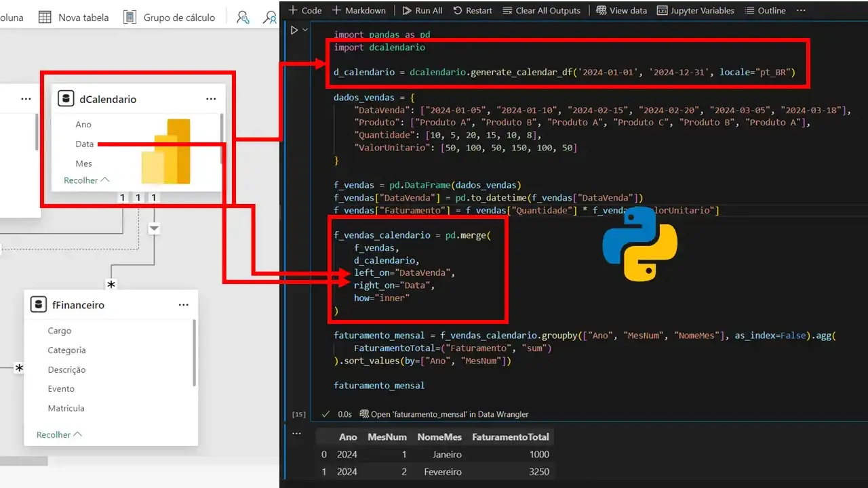Image resolution: width=868 pixels, height=488 pixels.
Task: Add a new Code cell
Action: (x=305, y=10)
